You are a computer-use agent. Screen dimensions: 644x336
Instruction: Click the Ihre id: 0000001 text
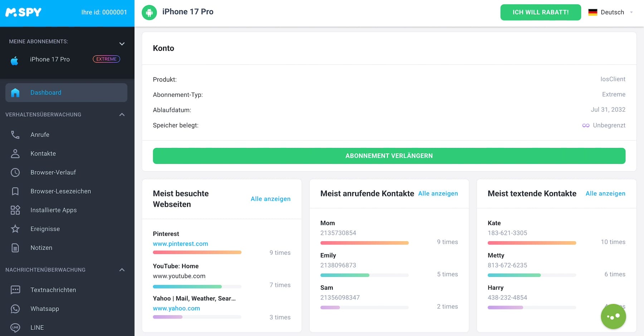[x=104, y=12]
